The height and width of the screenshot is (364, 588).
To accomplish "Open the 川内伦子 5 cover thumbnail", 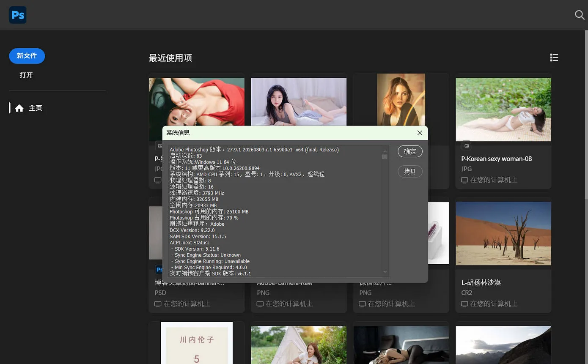I will tap(197, 343).
